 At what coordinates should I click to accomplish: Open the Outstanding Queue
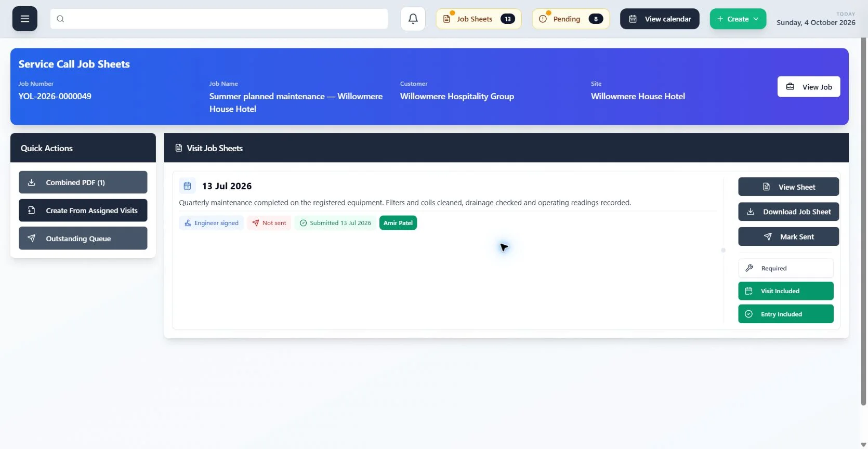coord(83,239)
